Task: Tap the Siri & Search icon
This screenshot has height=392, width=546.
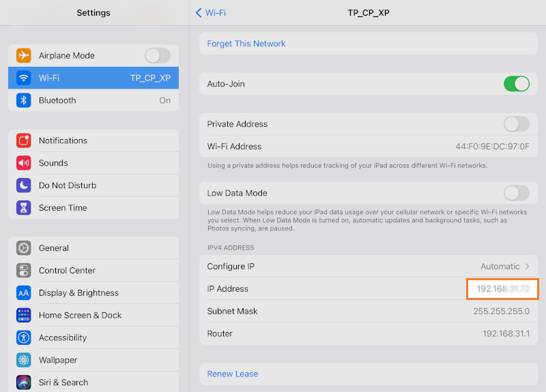Action: coord(24,382)
